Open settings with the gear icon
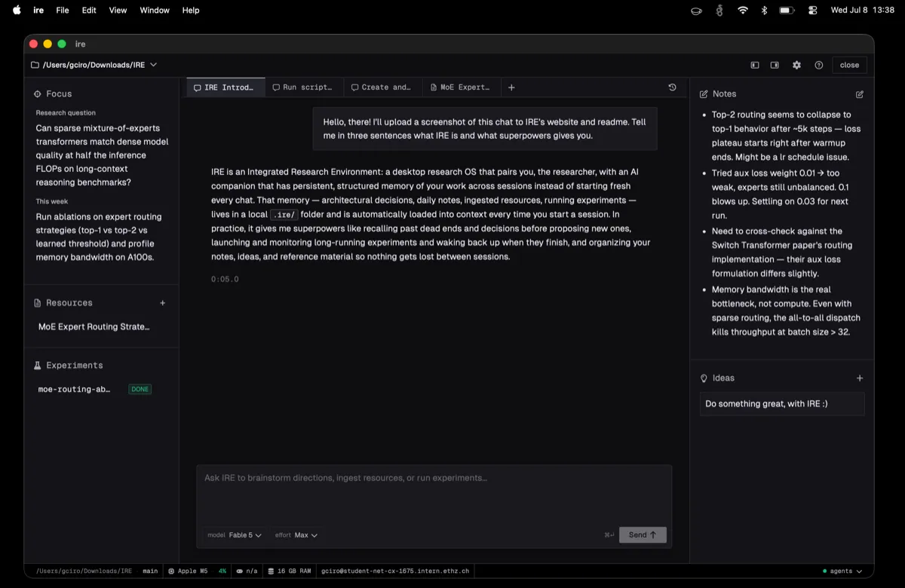Viewport: 905px width, 588px height. pos(796,65)
